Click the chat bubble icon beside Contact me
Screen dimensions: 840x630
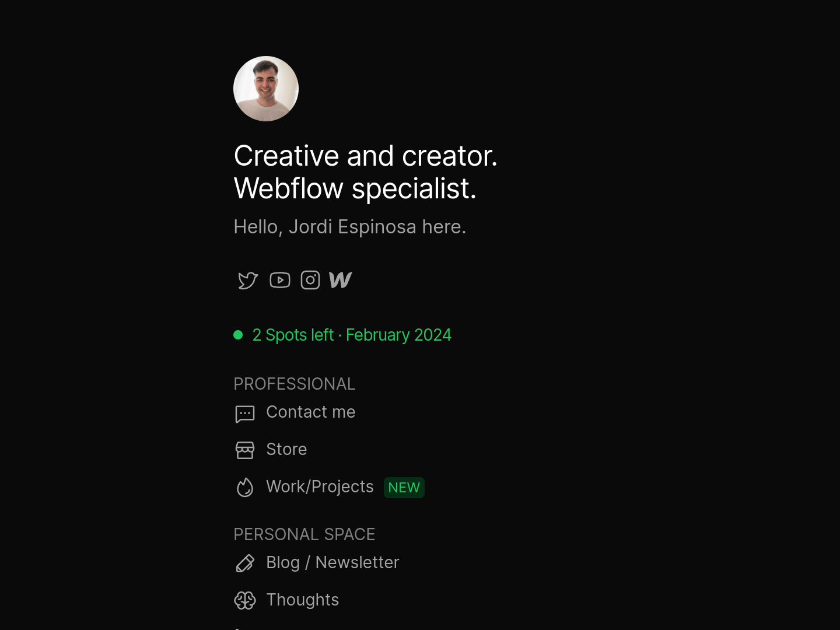coord(245,414)
